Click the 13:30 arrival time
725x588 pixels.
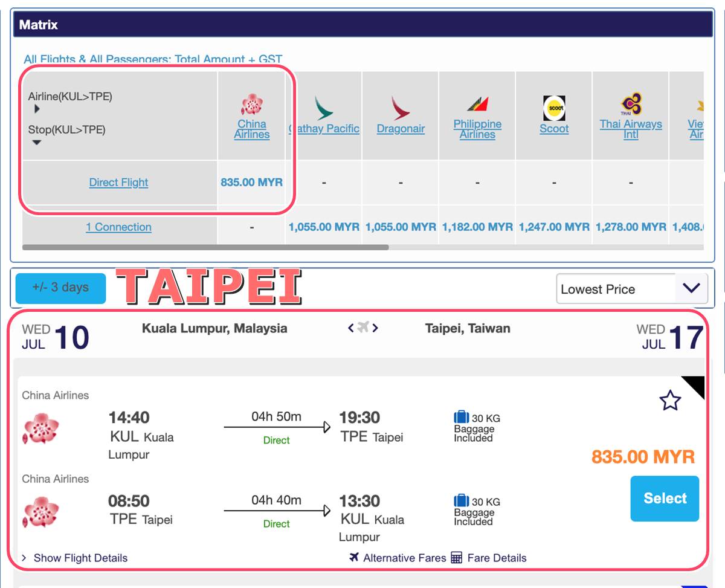tap(360, 501)
